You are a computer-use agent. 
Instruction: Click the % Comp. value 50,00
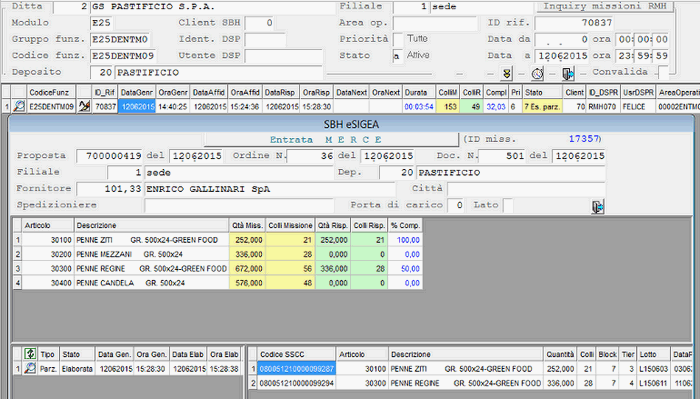pyautogui.click(x=405, y=269)
